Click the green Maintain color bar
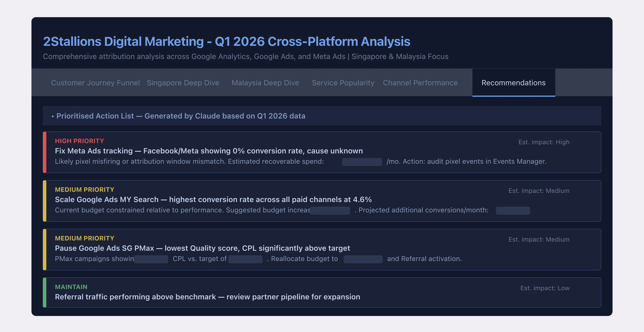 (45, 293)
